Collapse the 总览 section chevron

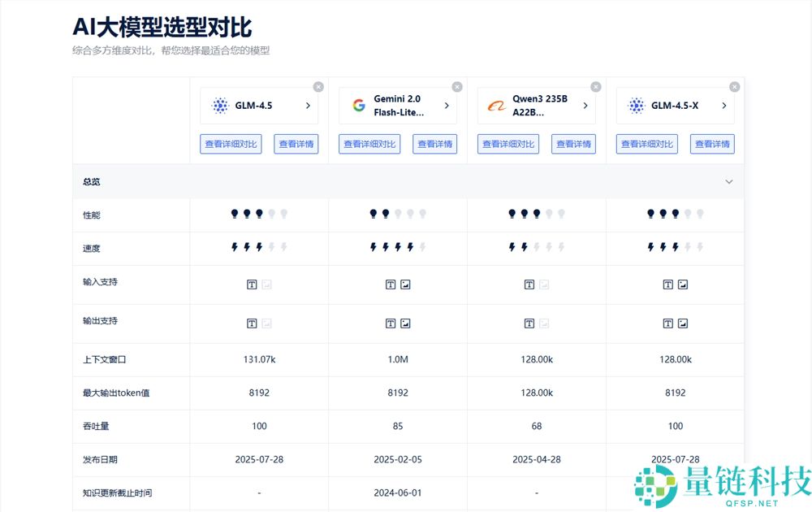pyautogui.click(x=729, y=181)
